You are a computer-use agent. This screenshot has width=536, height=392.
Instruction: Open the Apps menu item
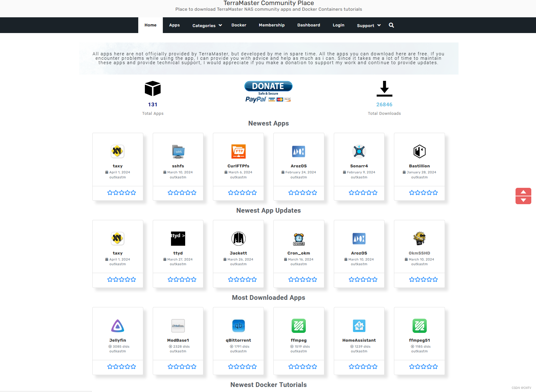point(174,25)
